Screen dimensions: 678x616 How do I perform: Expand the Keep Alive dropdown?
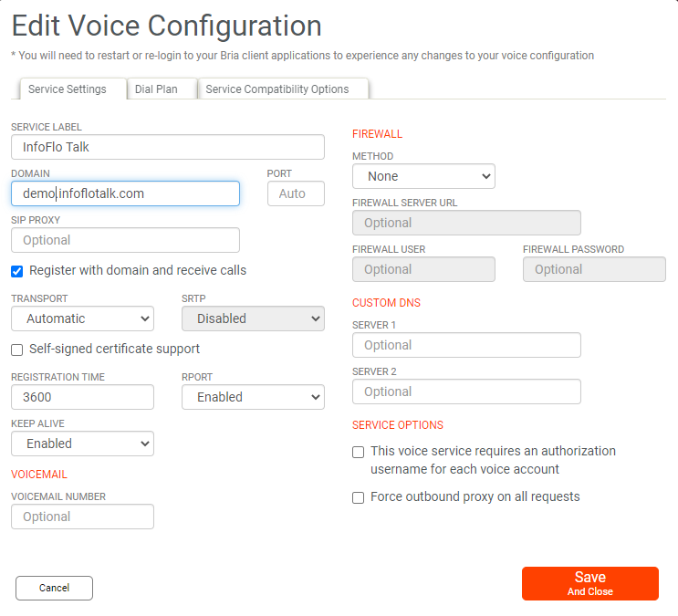pos(82,444)
